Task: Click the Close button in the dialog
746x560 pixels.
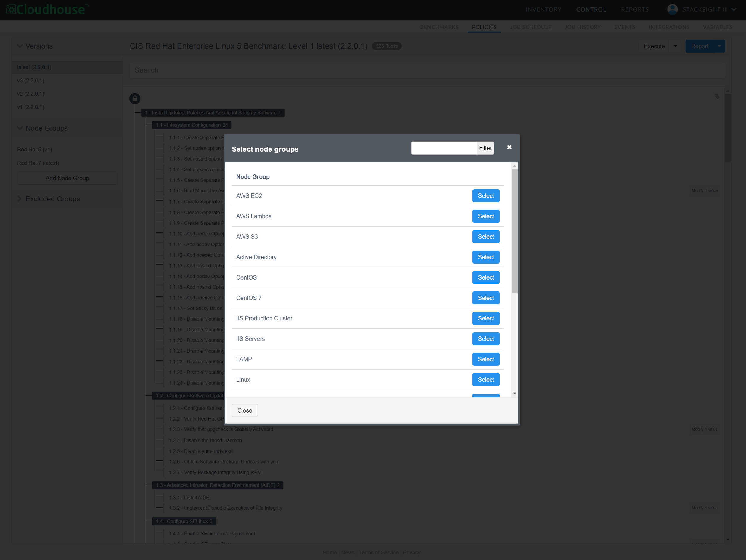Action: (245, 410)
